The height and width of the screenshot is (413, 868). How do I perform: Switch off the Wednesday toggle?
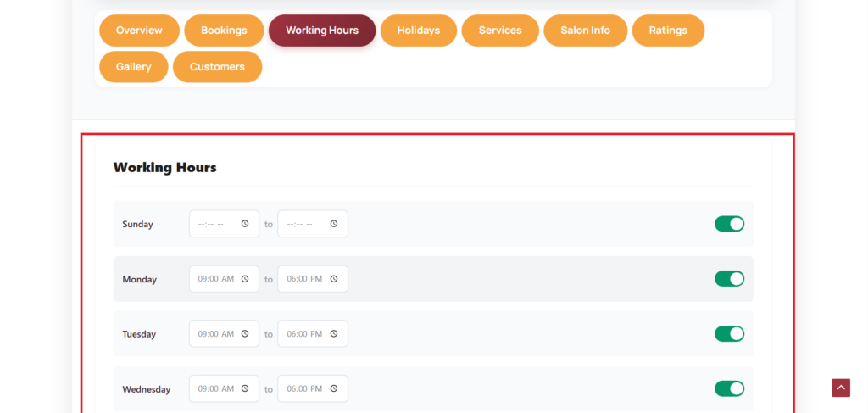(x=729, y=389)
